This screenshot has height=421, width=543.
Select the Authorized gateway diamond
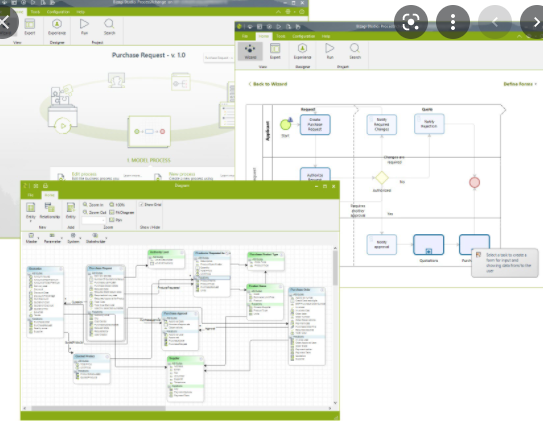coord(382,178)
